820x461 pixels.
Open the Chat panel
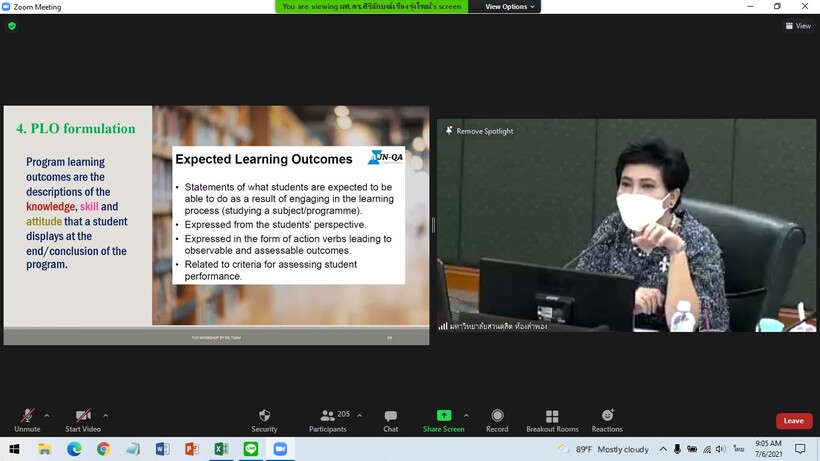coord(390,419)
